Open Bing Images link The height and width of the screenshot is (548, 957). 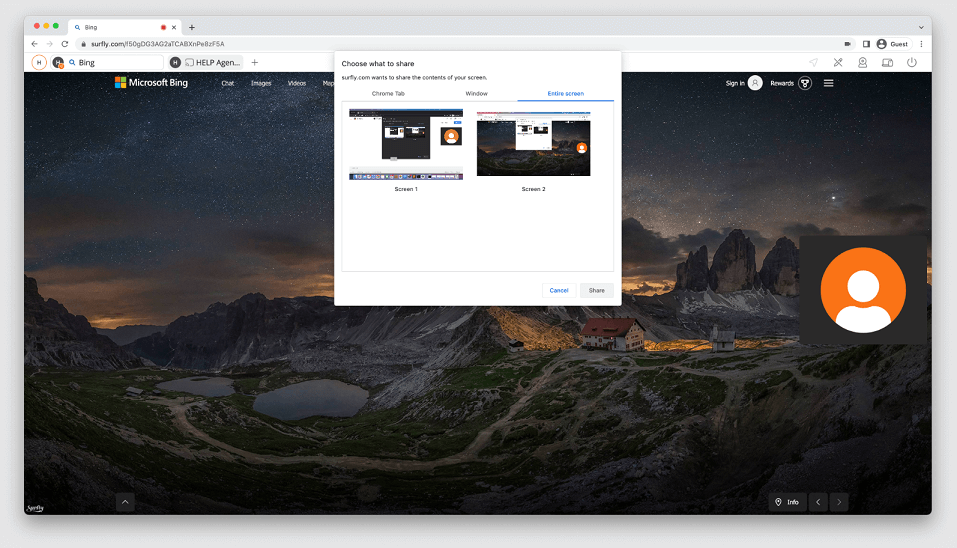[261, 83]
